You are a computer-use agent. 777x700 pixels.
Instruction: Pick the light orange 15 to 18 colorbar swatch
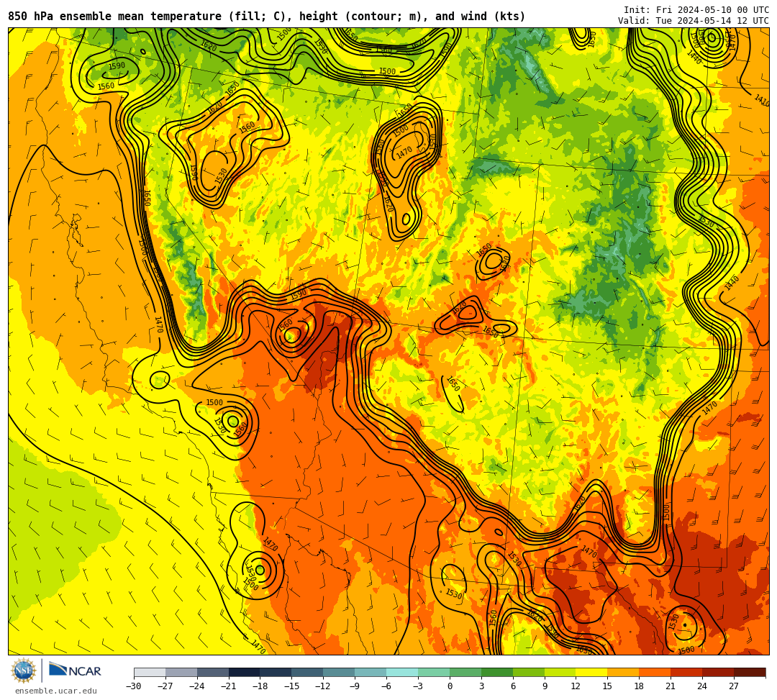(x=623, y=672)
